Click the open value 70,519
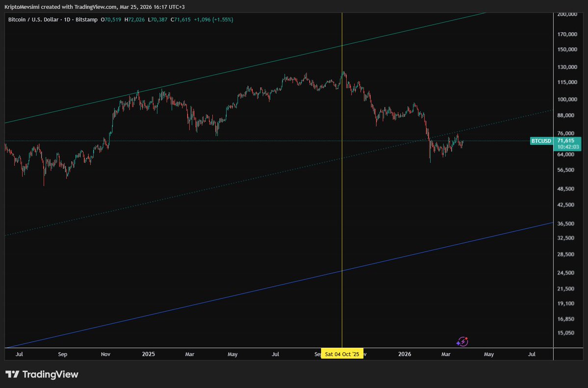Viewport: 588px width, 388px height. click(112, 20)
